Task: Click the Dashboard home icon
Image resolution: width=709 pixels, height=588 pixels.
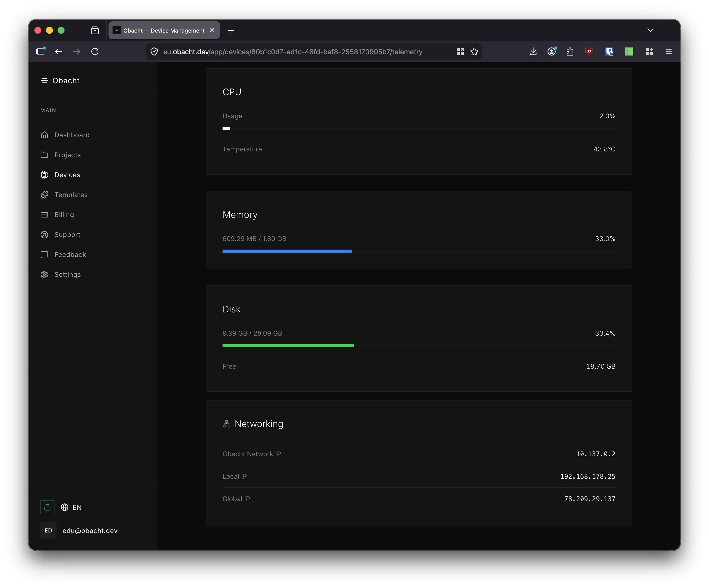Action: (x=44, y=135)
